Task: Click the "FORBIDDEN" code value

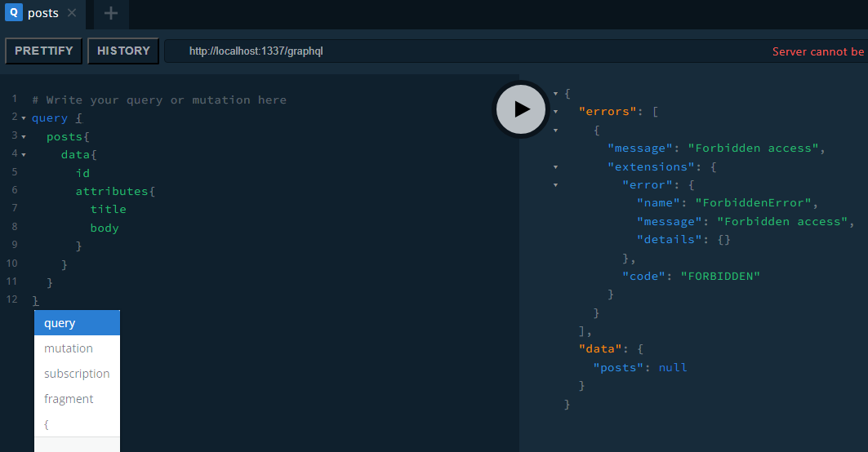Action: click(x=720, y=276)
